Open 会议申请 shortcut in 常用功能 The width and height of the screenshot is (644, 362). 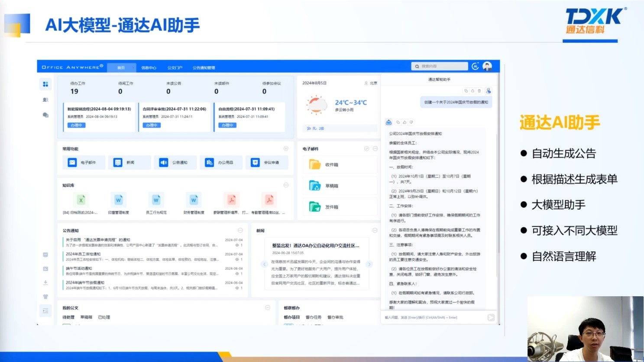267,162
